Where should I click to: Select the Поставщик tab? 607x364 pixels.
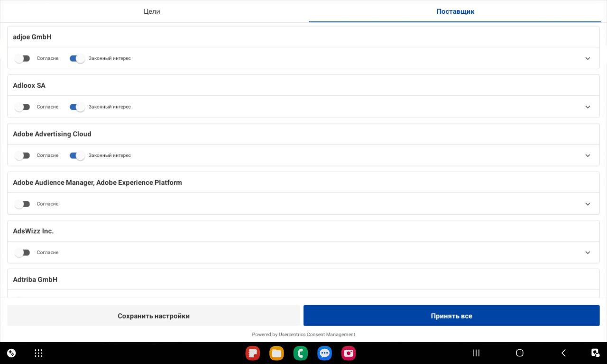pyautogui.click(x=455, y=11)
